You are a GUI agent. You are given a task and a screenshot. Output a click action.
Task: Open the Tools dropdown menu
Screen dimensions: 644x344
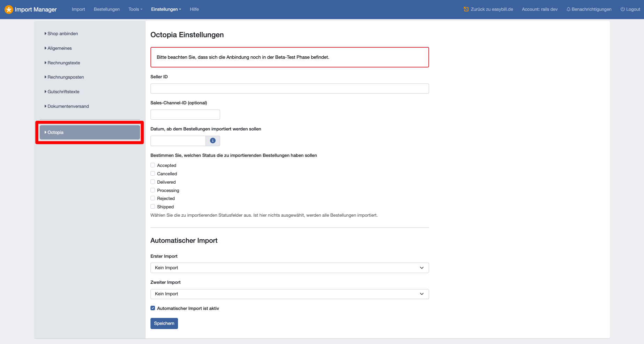135,9
